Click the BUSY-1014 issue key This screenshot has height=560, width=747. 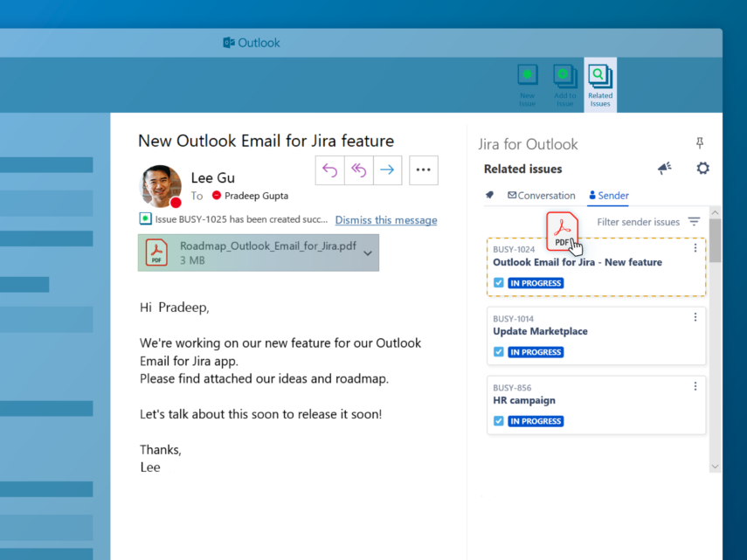pyautogui.click(x=513, y=319)
